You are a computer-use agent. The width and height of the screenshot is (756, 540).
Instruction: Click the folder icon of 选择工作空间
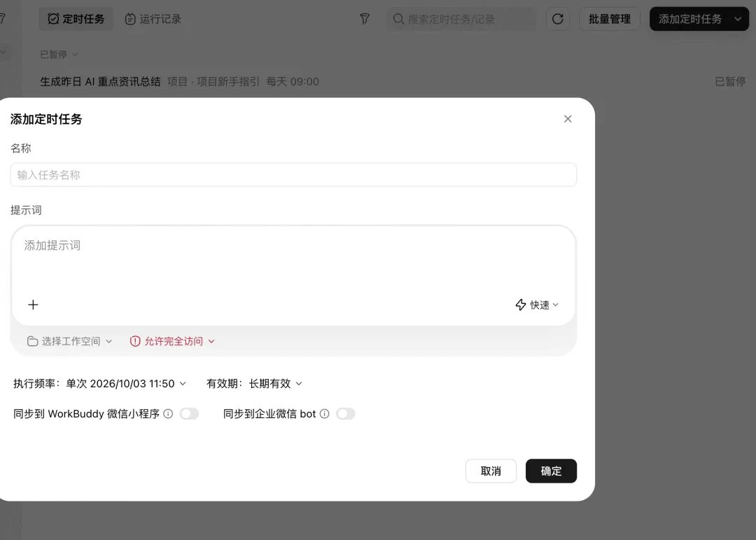coord(32,341)
